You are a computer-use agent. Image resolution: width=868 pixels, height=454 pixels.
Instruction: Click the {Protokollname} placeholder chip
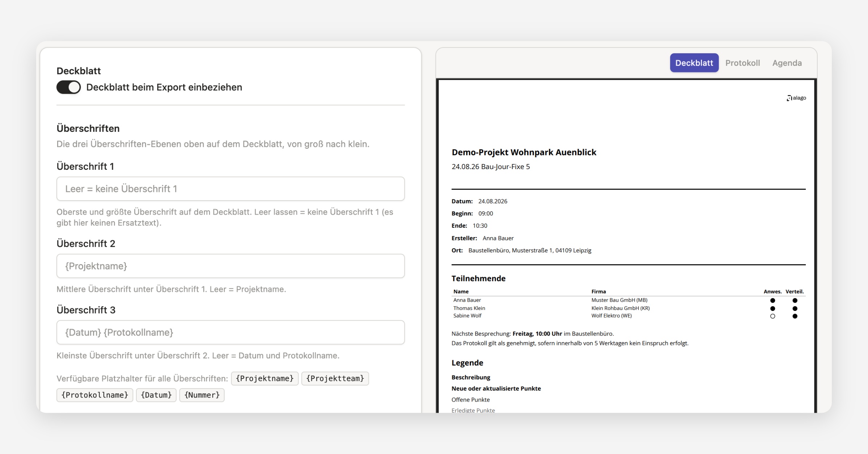(x=95, y=395)
